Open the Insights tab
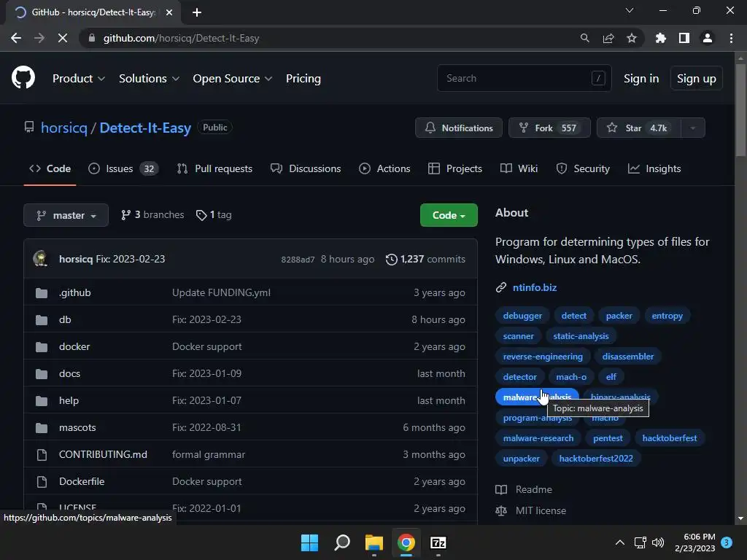 point(654,168)
